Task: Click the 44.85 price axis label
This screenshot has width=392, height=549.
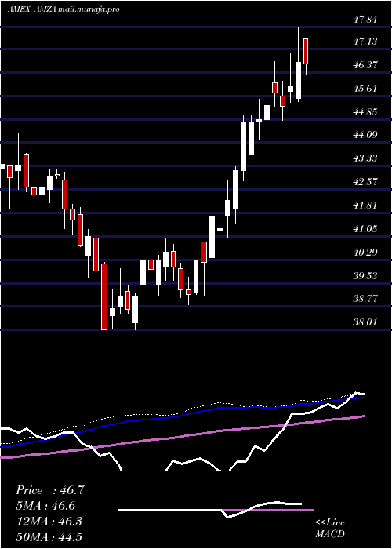Action: (365, 112)
